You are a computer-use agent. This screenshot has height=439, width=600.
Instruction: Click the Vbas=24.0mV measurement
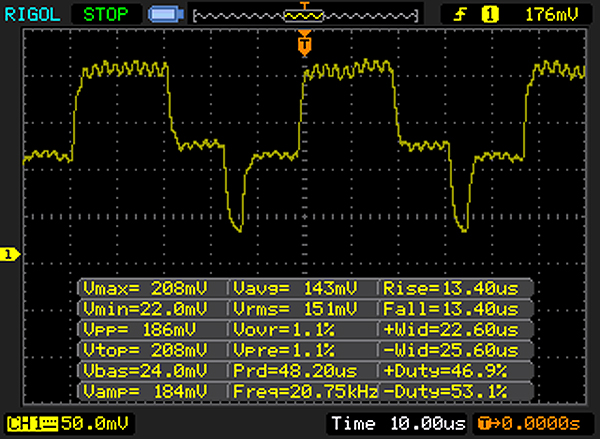click(145, 370)
